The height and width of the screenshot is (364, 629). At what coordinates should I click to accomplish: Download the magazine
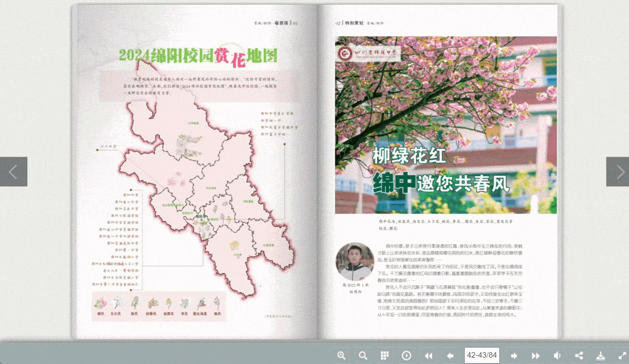[601, 355]
